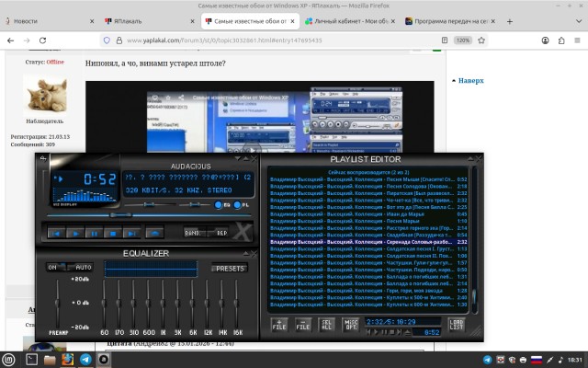This screenshot has width=588, height=368.
Task: Click the playlist editor vertical scrollbar
Action: pyautogui.click(x=474, y=240)
